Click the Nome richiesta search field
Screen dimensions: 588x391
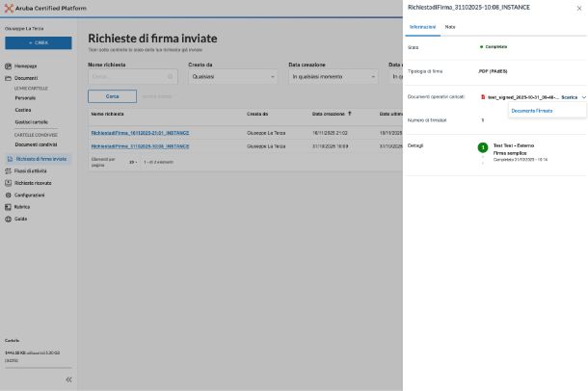[128, 76]
